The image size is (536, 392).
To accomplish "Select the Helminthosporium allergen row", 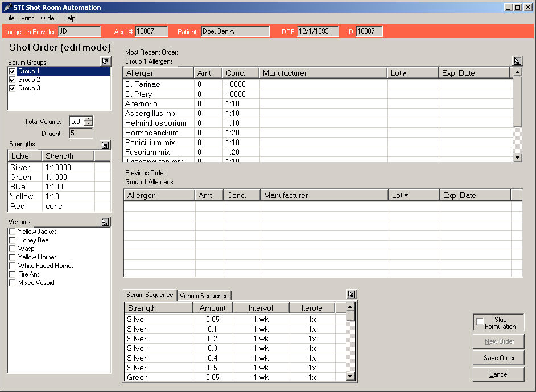I will 318,123.
